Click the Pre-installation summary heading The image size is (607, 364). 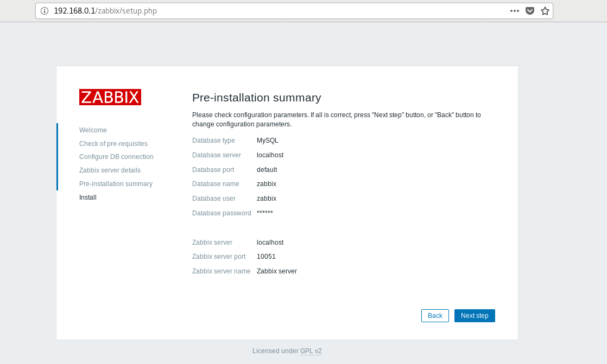click(257, 98)
